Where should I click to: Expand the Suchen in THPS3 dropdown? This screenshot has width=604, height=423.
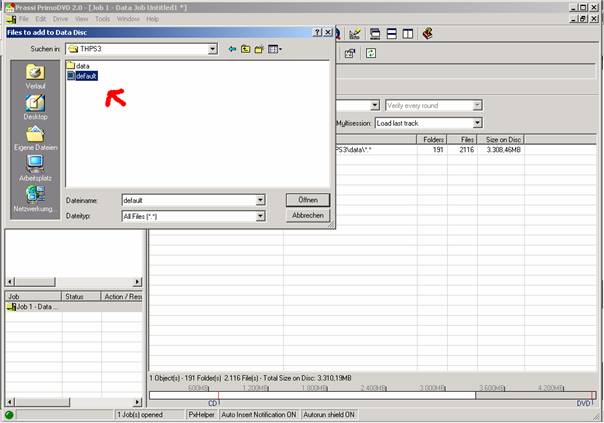(213, 48)
